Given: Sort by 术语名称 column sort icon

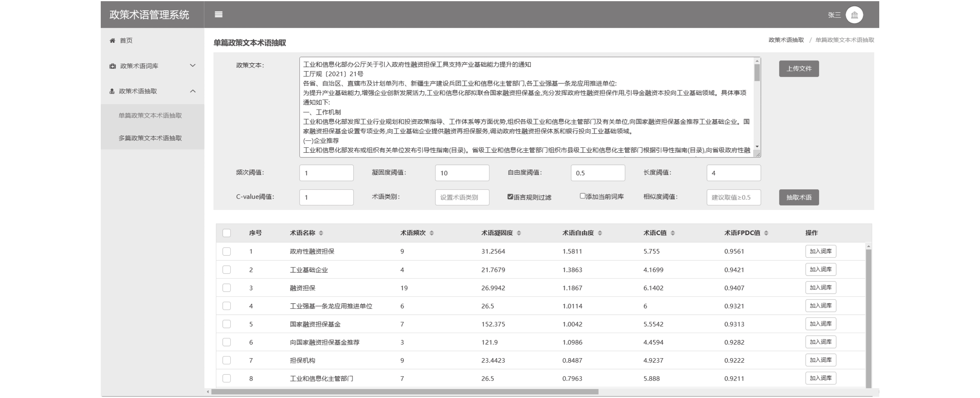Looking at the screenshot, I should tap(321, 233).
